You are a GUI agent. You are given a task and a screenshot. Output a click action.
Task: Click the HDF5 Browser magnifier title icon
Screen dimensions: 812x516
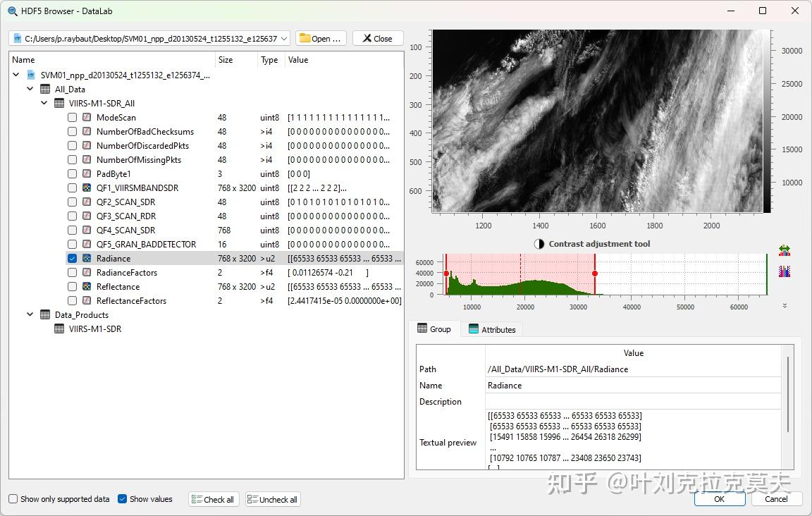click(13, 11)
